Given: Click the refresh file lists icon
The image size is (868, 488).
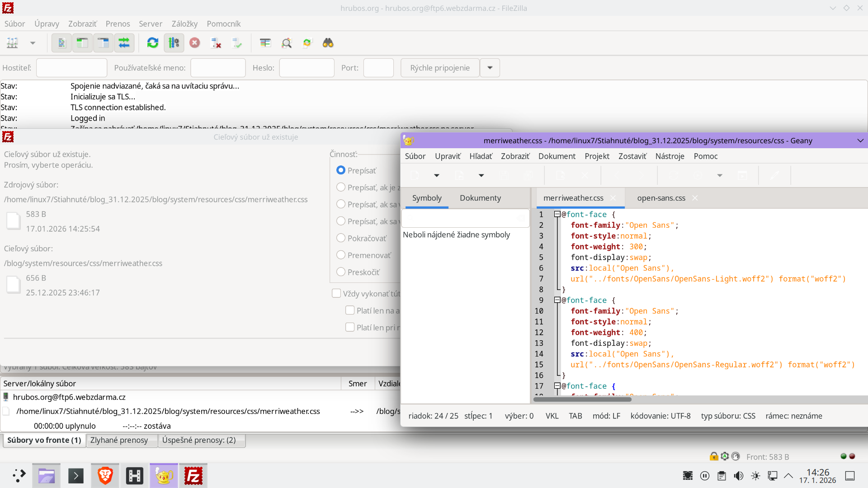Looking at the screenshot, I should [x=153, y=43].
